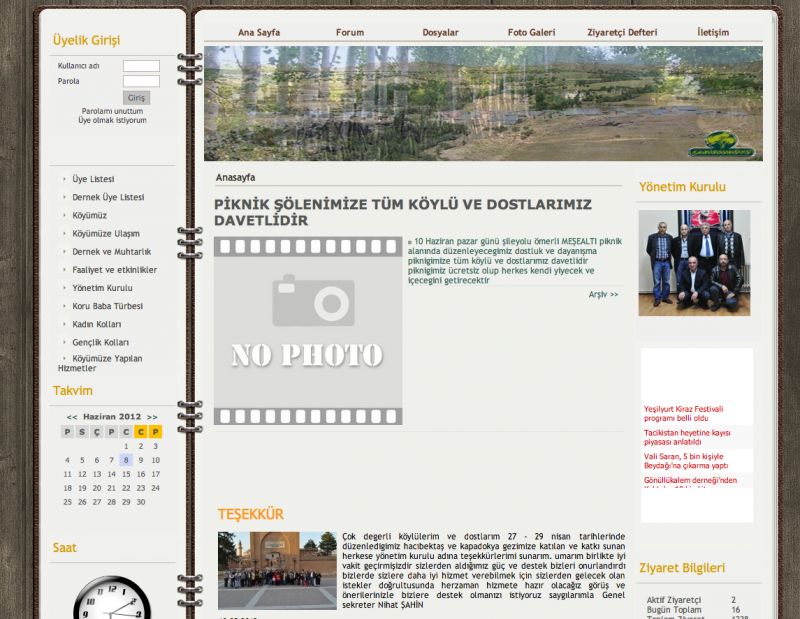Click the Aktif Ziyaretçi count row
800x619 pixels.
coord(691,600)
